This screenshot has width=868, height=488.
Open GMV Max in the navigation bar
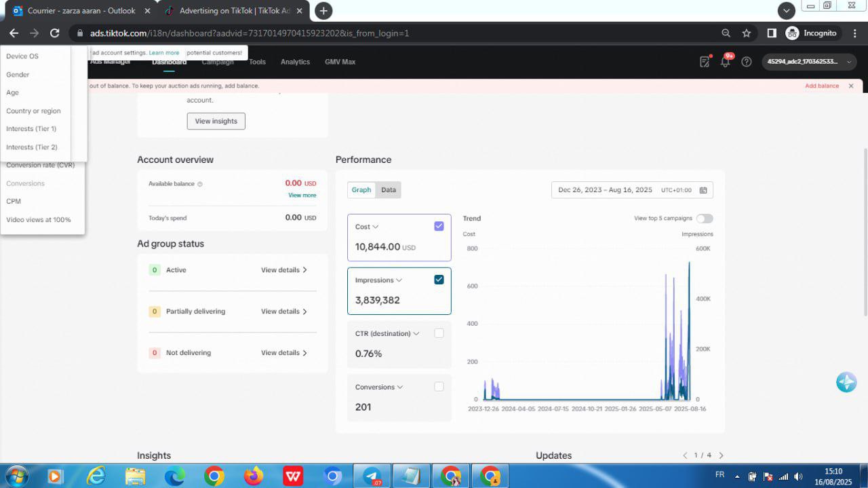pyautogui.click(x=340, y=62)
